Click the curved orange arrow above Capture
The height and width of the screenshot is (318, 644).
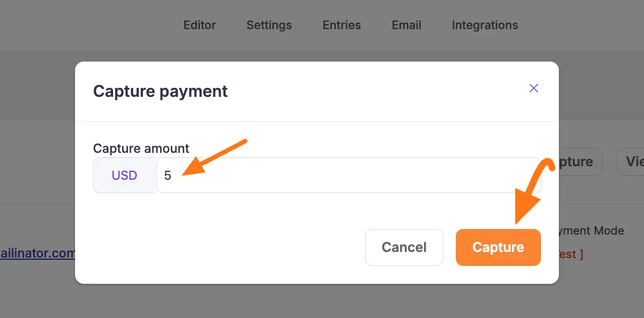click(x=532, y=190)
